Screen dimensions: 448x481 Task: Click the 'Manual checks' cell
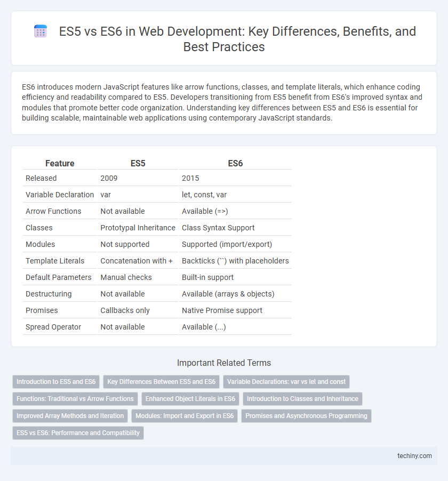coord(138,278)
